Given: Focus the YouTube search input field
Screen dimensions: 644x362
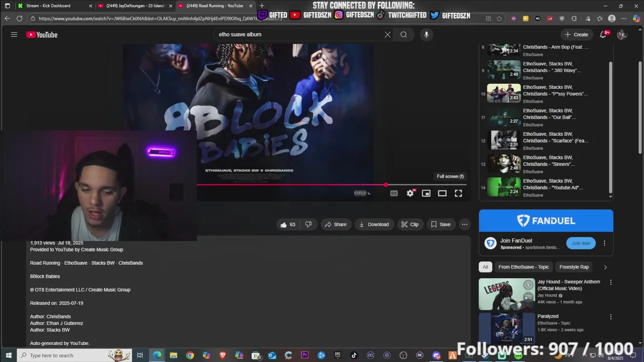Looking at the screenshot, I should click(299, 35).
